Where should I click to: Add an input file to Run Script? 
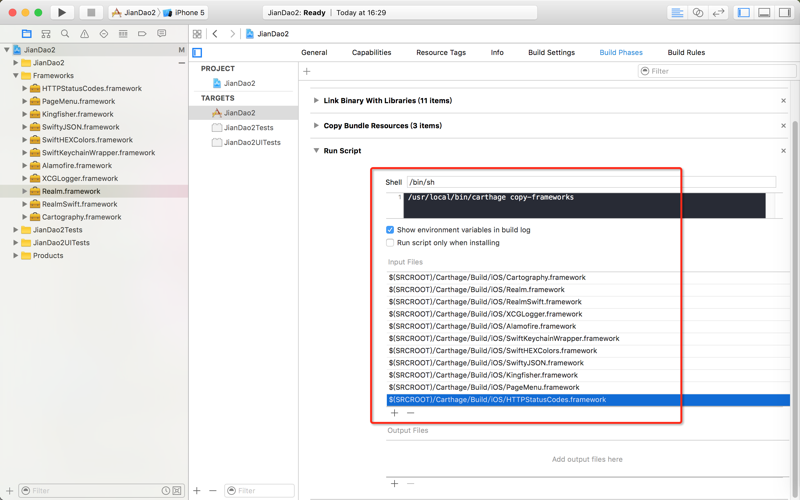[x=394, y=413]
